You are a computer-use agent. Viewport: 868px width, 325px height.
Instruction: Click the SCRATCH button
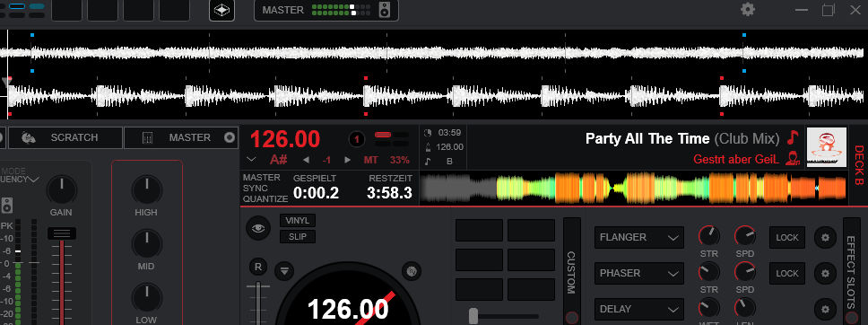coord(65,137)
